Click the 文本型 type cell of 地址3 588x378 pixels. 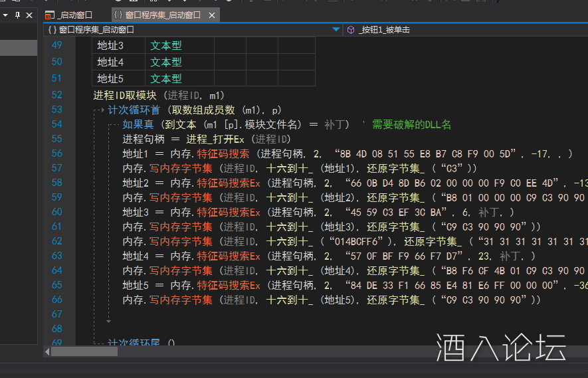click(165, 46)
